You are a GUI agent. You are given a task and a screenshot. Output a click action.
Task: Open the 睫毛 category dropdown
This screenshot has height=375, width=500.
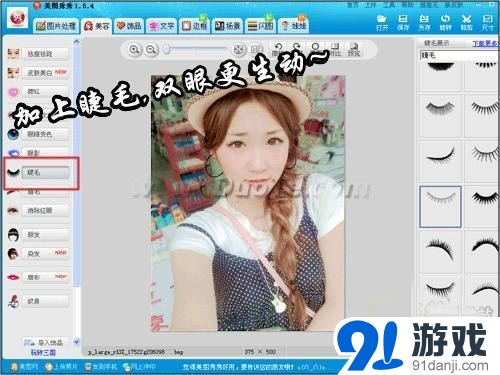pyautogui.click(x=459, y=55)
